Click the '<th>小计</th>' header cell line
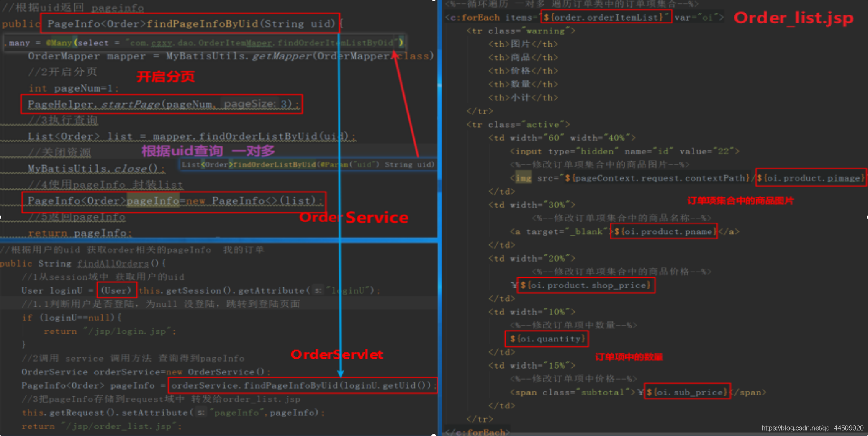 [x=523, y=98]
